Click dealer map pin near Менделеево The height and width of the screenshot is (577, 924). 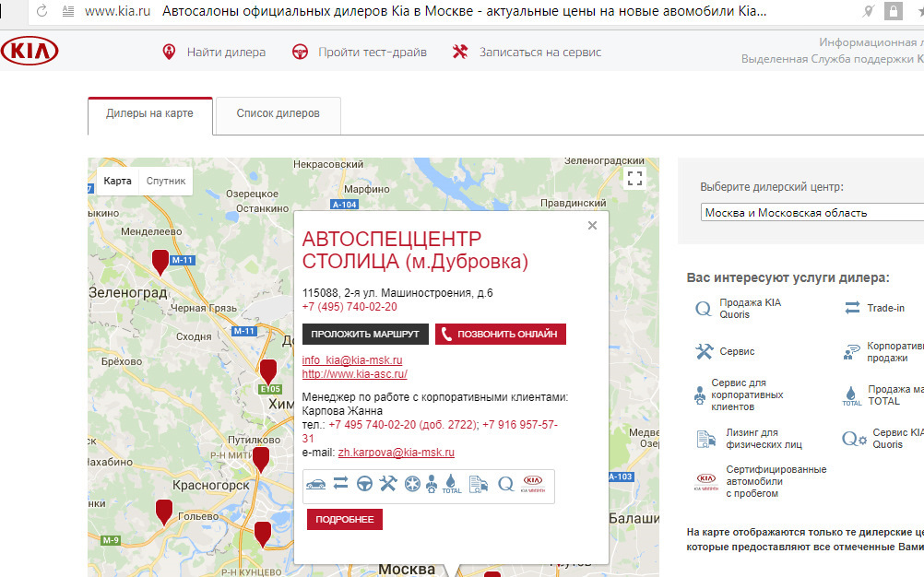click(160, 261)
